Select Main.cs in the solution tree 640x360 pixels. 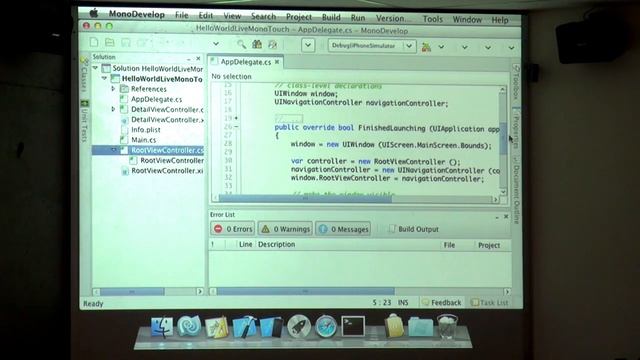(143, 140)
